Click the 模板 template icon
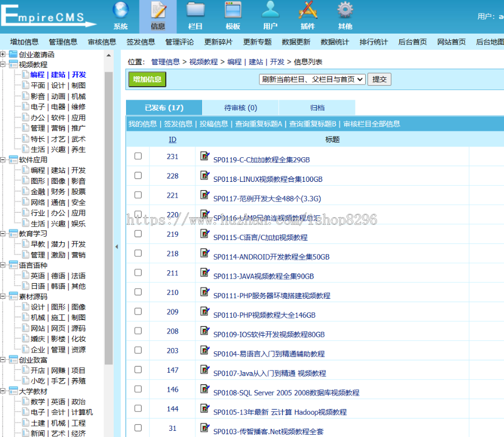 (x=233, y=11)
